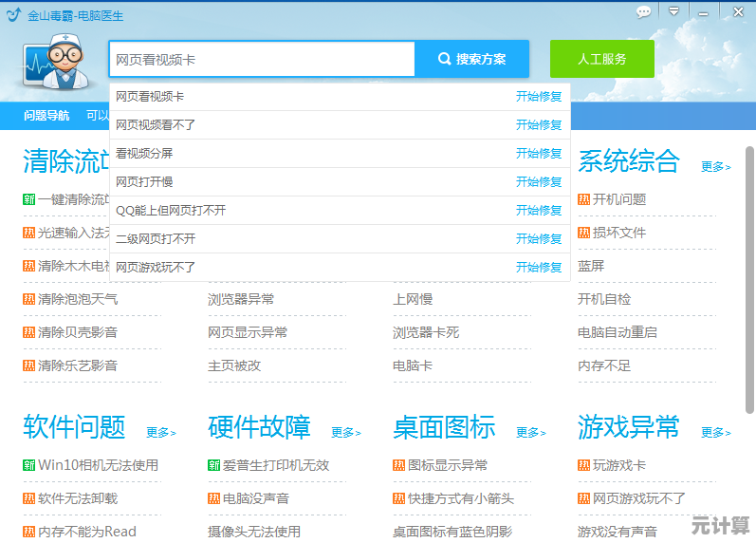
Task: Click the feedback speech bubble icon
Action: 644,11
